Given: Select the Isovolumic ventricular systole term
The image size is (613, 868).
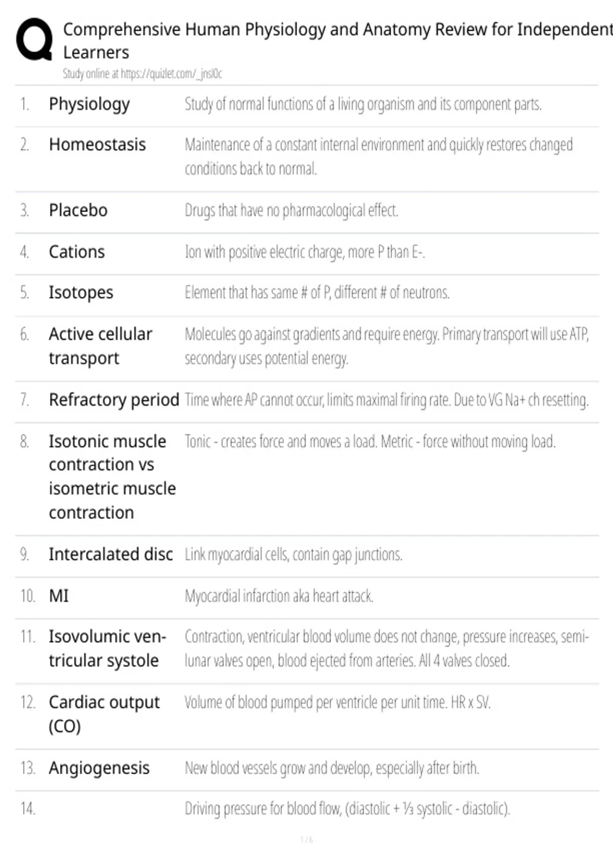Looking at the screenshot, I should tap(107, 648).
